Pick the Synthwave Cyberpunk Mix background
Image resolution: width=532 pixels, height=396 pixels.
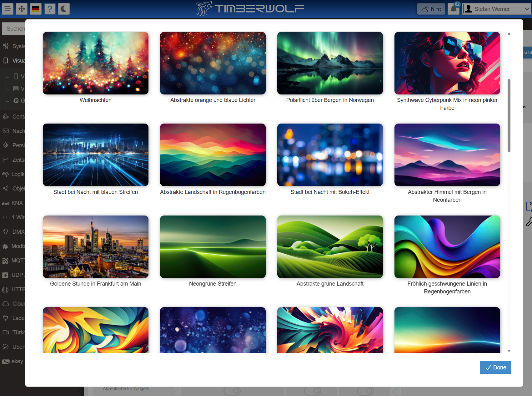pyautogui.click(x=447, y=63)
